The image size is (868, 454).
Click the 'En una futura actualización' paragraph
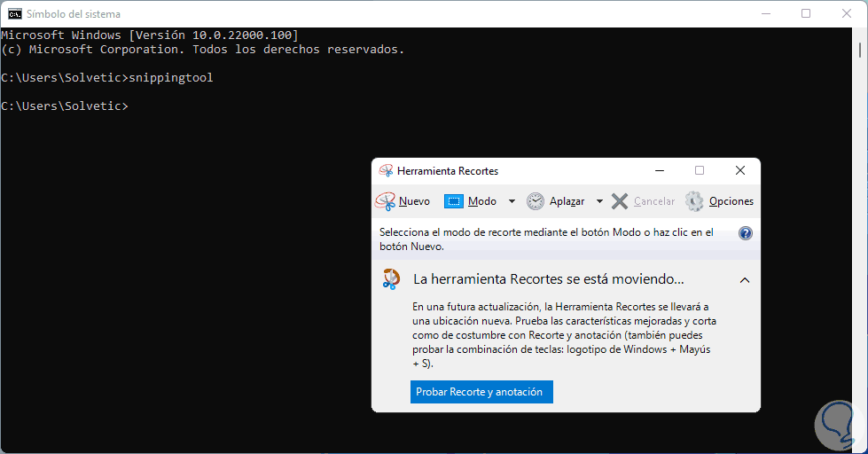click(x=564, y=335)
